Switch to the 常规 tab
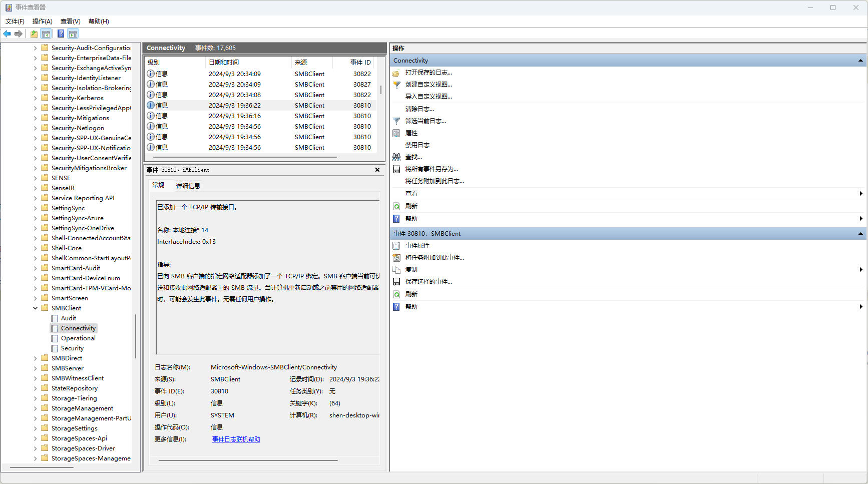Viewport: 868px width, 484px height. pos(158,185)
